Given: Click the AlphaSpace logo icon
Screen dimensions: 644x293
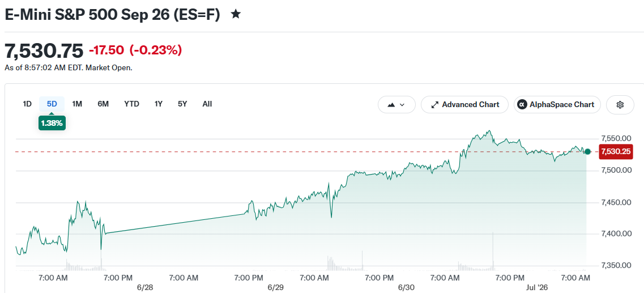Looking at the screenshot, I should point(522,104).
